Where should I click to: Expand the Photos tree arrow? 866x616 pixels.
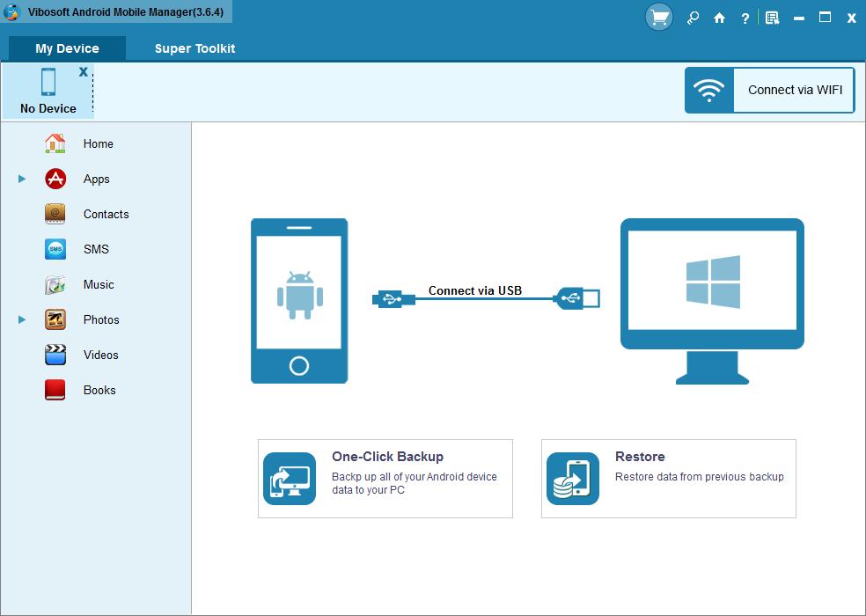click(x=21, y=319)
